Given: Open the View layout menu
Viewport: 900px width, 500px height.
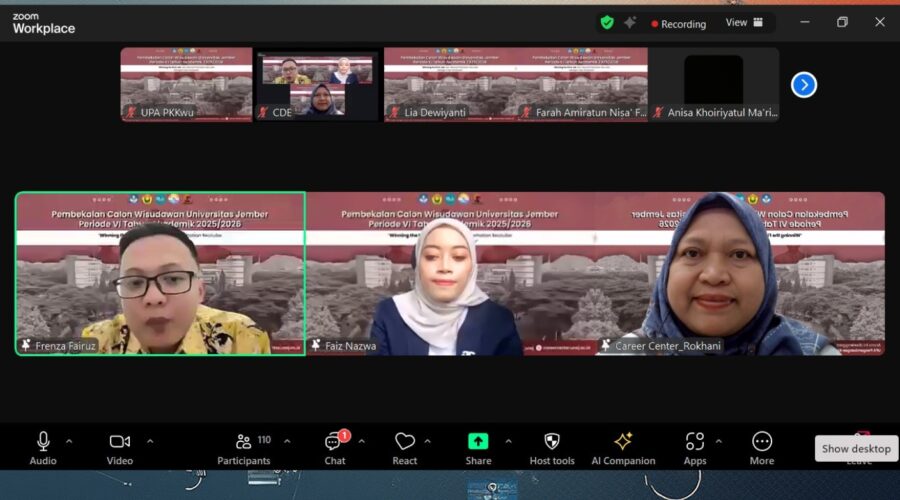Looking at the screenshot, I should [x=744, y=23].
